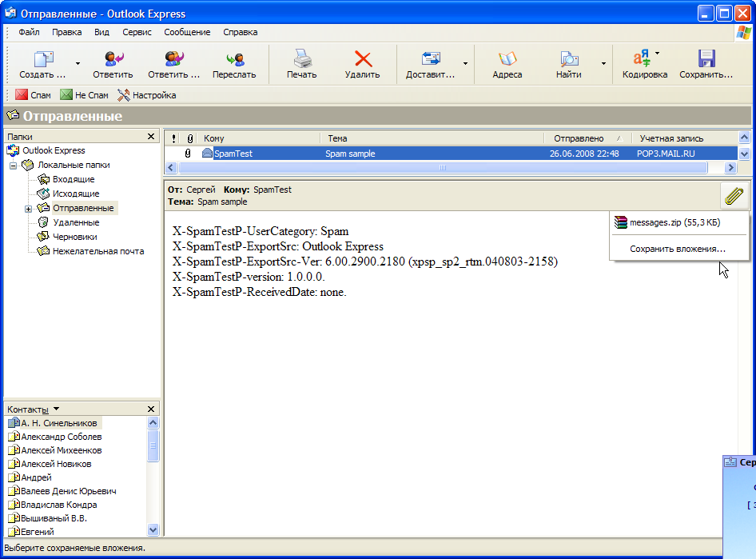Choose Сохранить вложения... in attachment menu
Viewport: 756px width, 559px height.
pos(678,249)
